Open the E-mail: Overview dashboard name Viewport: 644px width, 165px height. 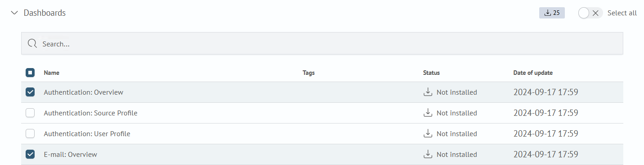70,155
